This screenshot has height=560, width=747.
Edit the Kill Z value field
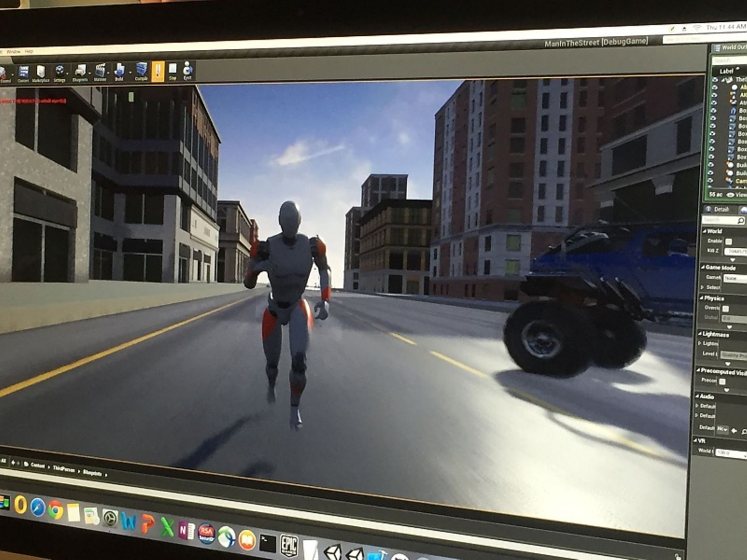pos(735,251)
